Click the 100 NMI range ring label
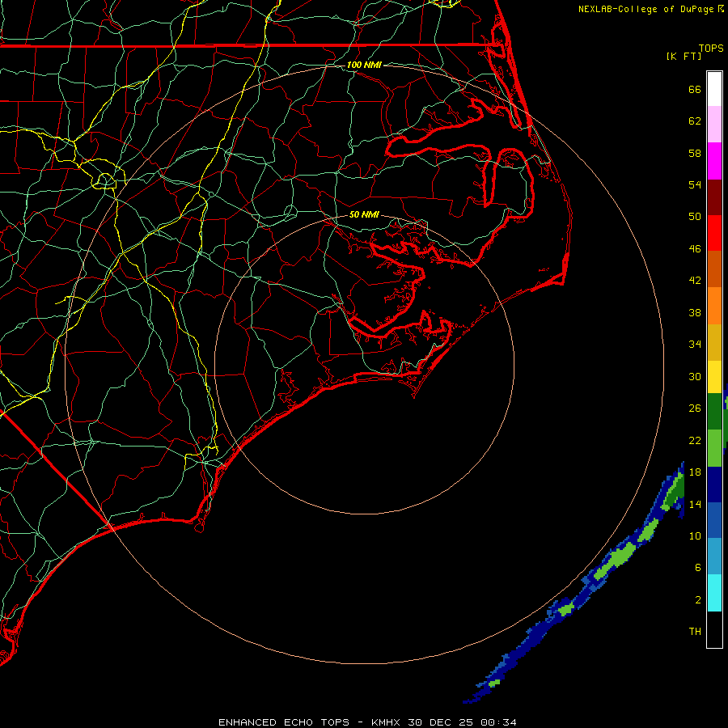728x728 pixels. [364, 65]
